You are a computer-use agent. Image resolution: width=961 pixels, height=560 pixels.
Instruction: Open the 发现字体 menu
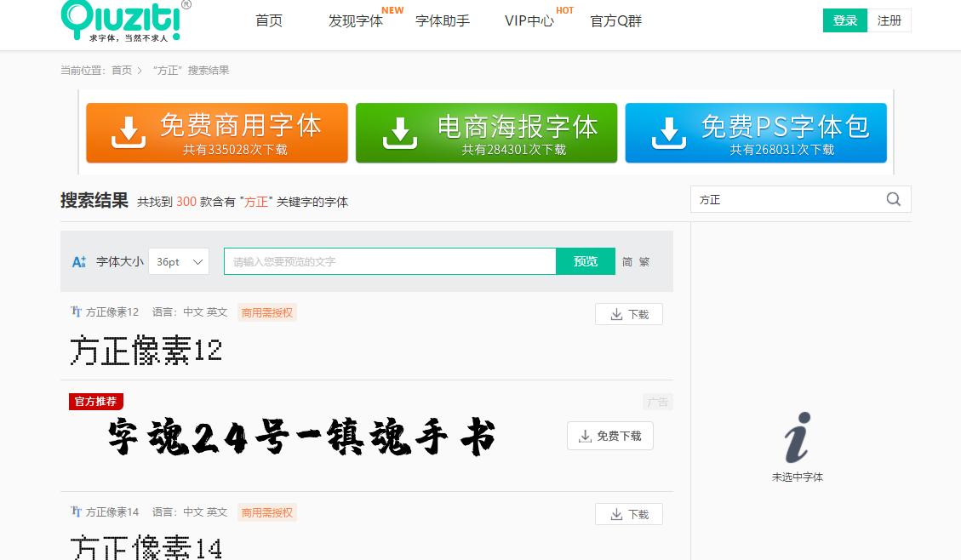pos(355,21)
